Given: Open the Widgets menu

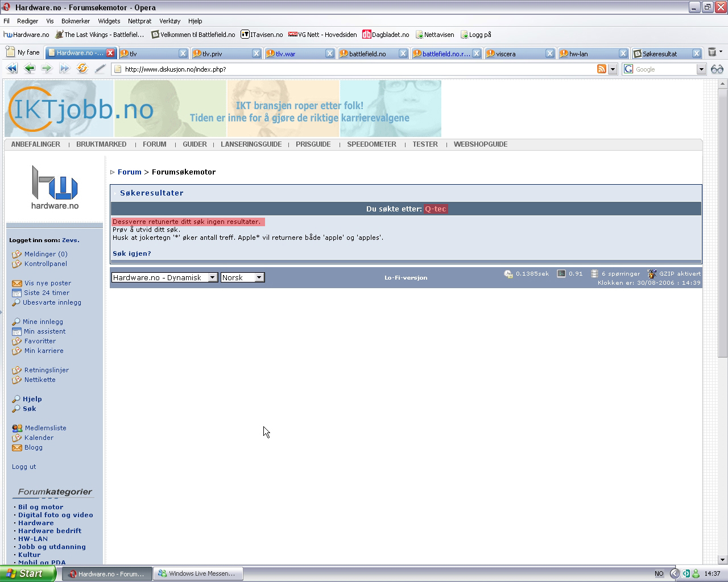Looking at the screenshot, I should [109, 21].
